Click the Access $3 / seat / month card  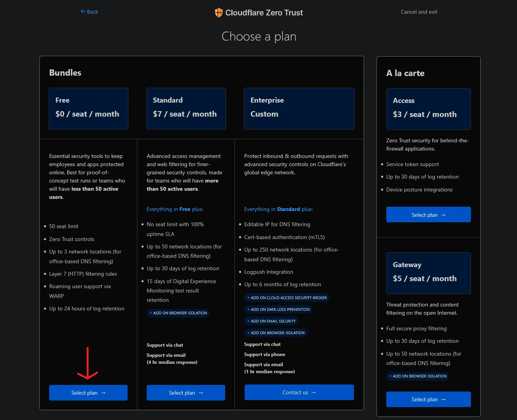[x=428, y=109]
